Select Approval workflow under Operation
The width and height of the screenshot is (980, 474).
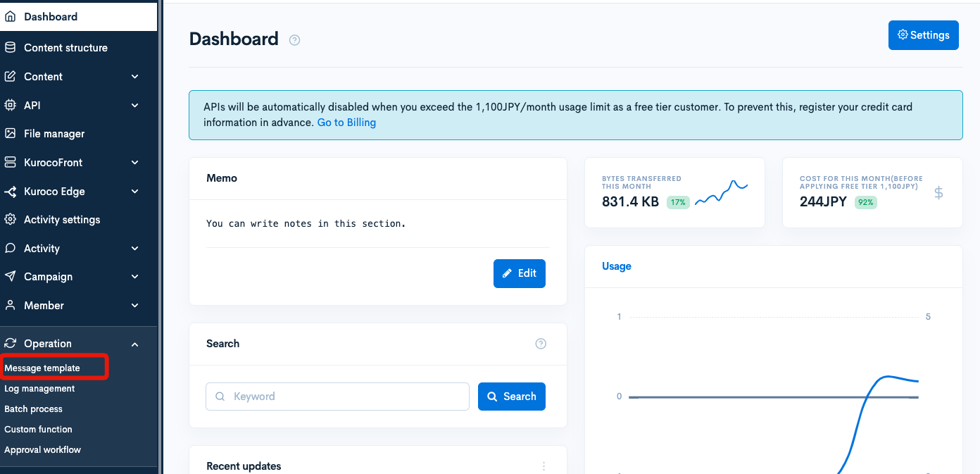(42, 449)
